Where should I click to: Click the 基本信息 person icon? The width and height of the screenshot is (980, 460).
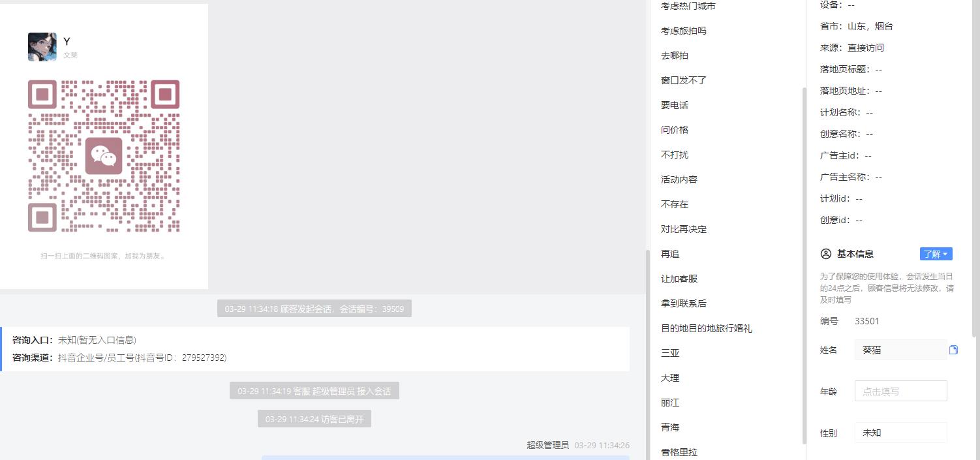click(x=826, y=254)
